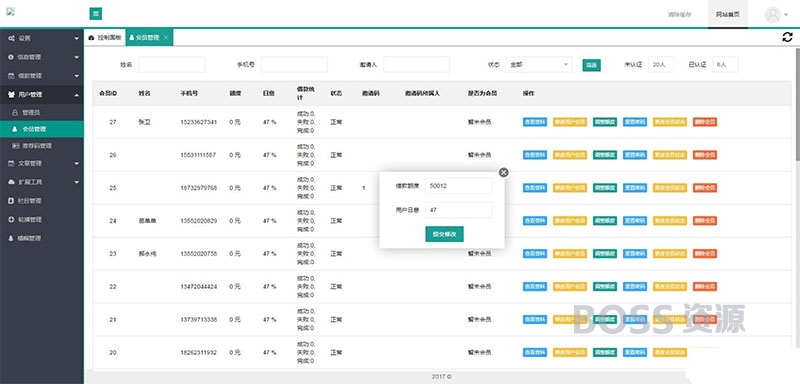Click the green 调整额度 button for member 26
Image resolution: width=800 pixels, height=384 pixels.
pos(605,155)
